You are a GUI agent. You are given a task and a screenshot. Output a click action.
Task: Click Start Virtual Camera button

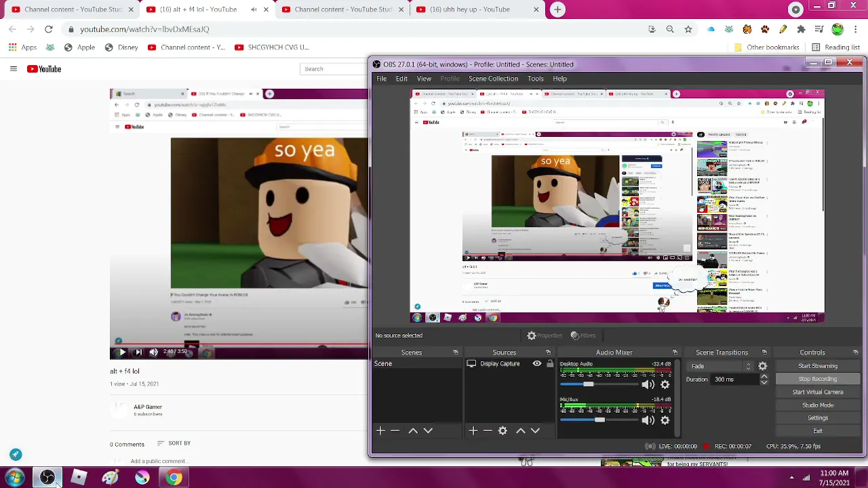pyautogui.click(x=818, y=392)
